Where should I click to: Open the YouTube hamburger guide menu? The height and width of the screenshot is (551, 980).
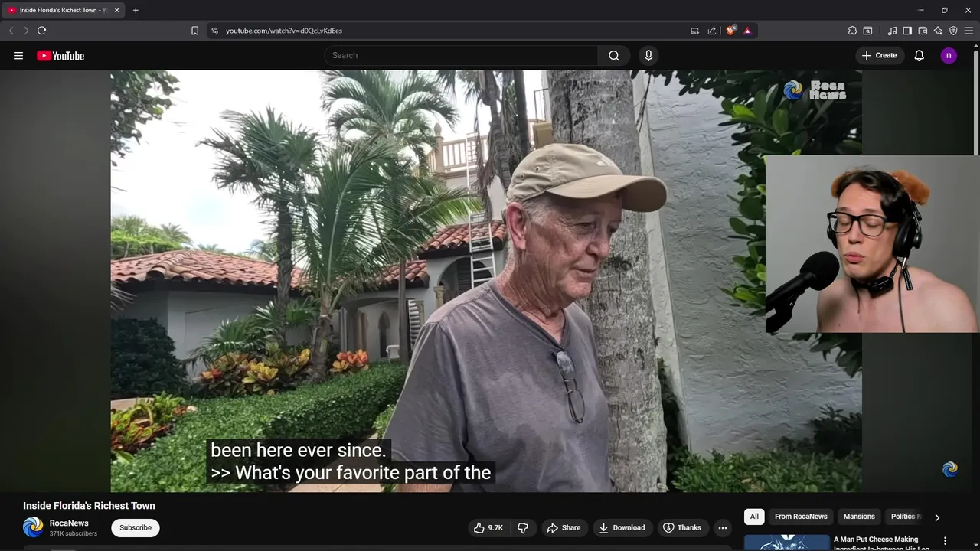(x=18, y=55)
